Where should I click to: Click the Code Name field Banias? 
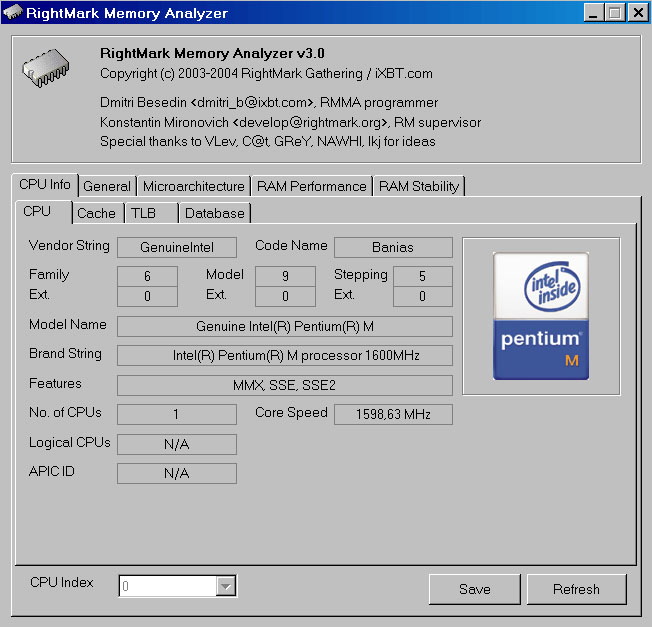[393, 247]
